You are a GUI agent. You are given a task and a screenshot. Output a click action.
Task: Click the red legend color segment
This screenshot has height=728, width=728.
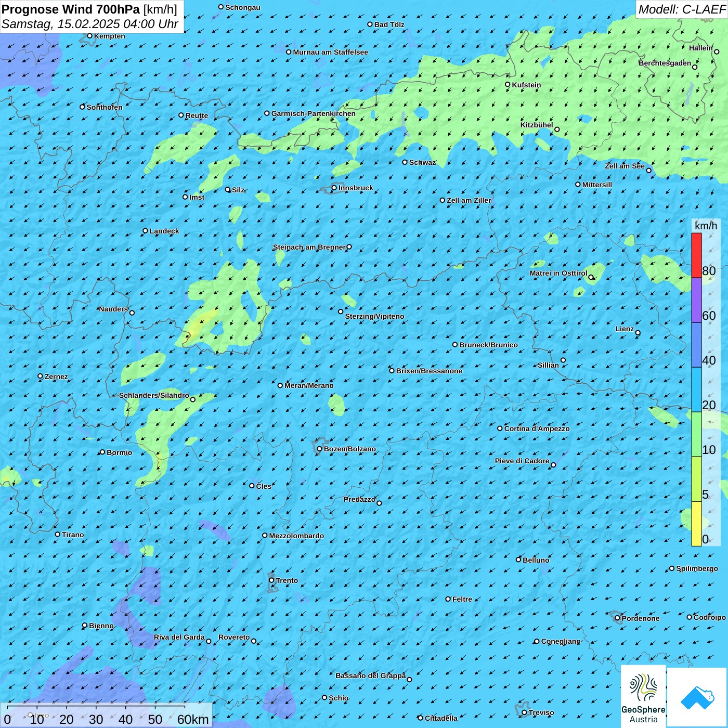pyautogui.click(x=696, y=255)
